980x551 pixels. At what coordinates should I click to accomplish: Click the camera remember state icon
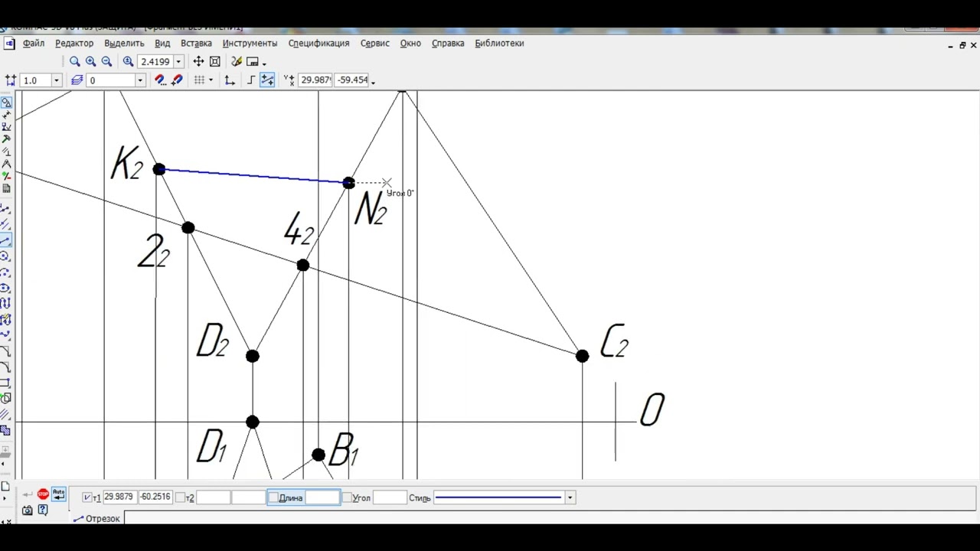(28, 510)
